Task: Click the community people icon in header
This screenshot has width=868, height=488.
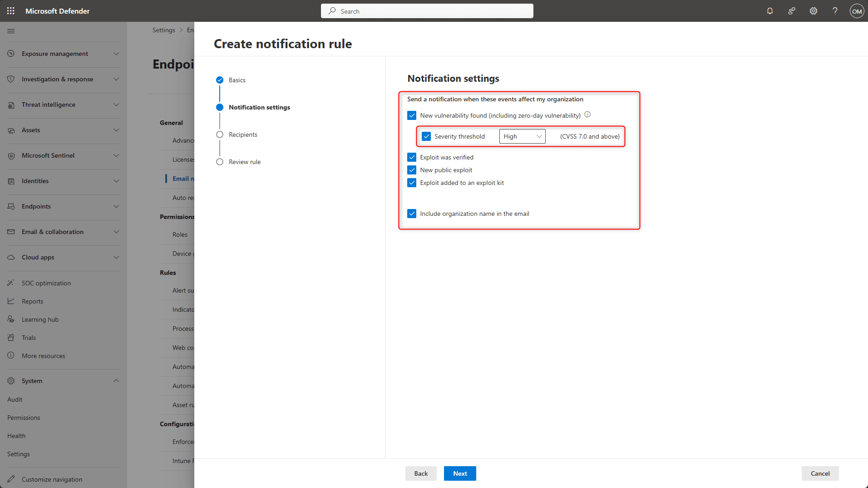Action: [x=792, y=11]
